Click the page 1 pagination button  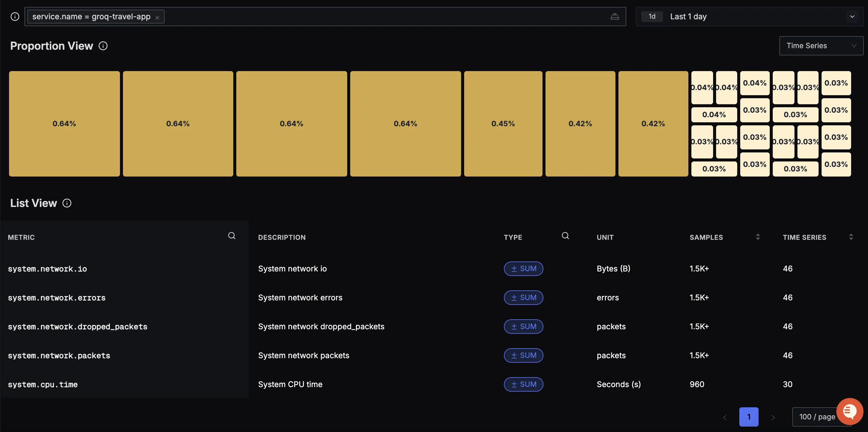tap(748, 417)
